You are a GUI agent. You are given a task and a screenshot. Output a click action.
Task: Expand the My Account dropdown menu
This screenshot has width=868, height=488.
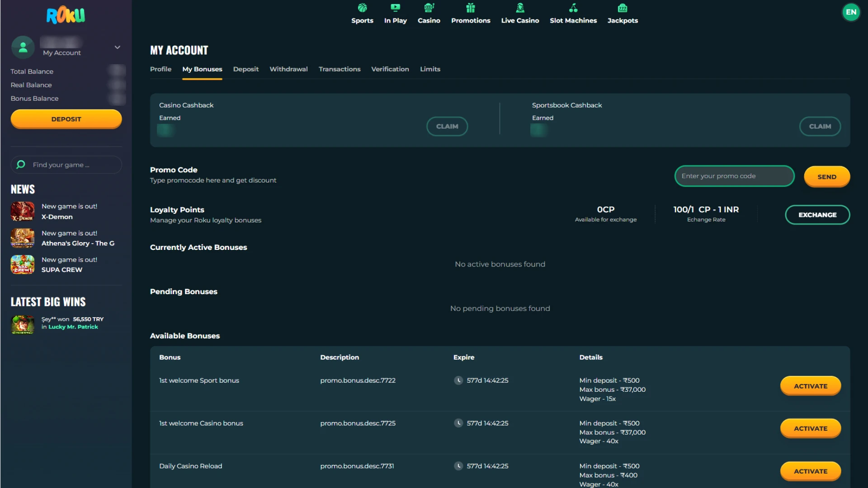[x=118, y=47]
